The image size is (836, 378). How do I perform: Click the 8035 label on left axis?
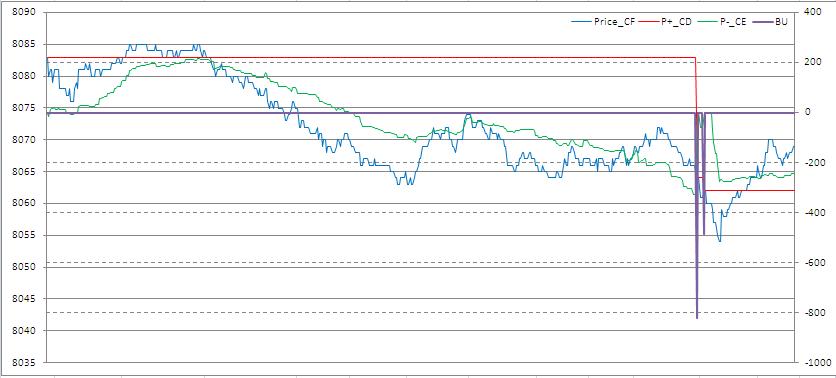pos(22,363)
